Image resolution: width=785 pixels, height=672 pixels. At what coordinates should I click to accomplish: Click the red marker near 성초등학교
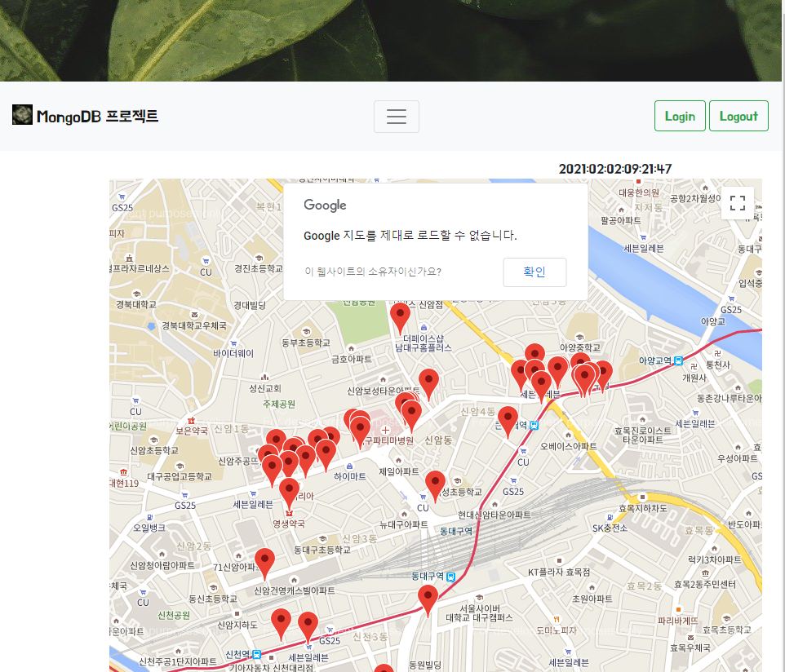[x=435, y=486]
